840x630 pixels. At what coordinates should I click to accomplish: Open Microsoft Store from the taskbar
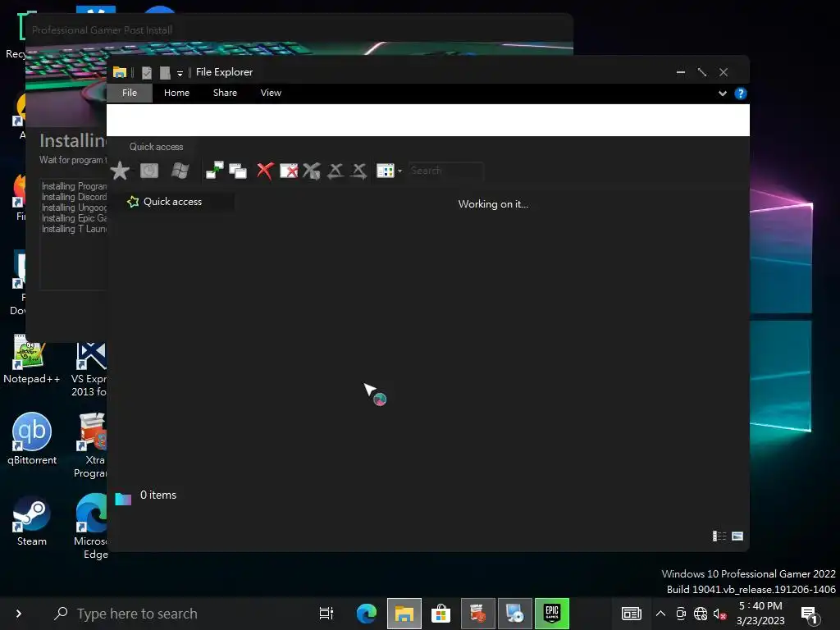click(441, 614)
